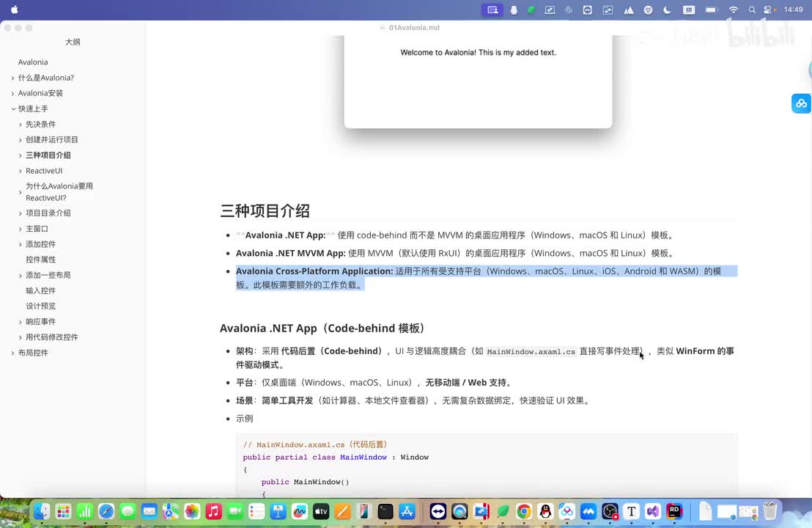The height and width of the screenshot is (528, 812).
Task: Toggle Focus moon icon in menu bar
Action: click(x=667, y=10)
